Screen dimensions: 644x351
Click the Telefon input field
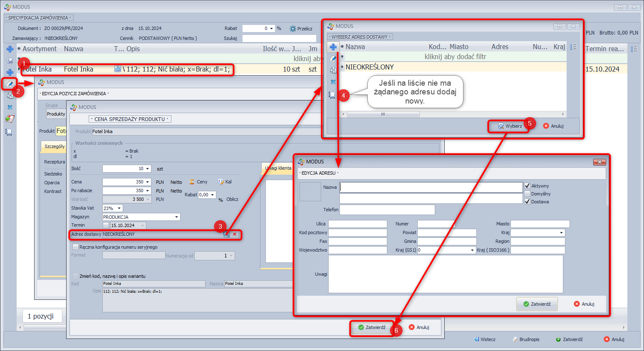click(387, 210)
